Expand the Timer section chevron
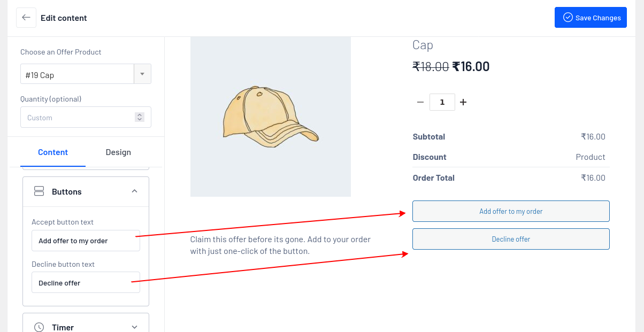This screenshot has height=332, width=644. (x=135, y=327)
